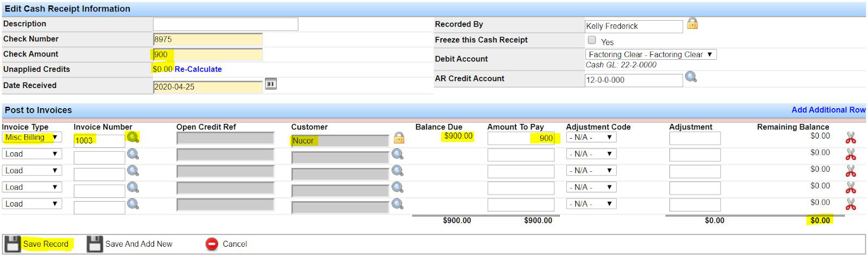Open the Misc Billing invoice type dropdown
The width and height of the screenshot is (868, 256).
pyautogui.click(x=32, y=138)
